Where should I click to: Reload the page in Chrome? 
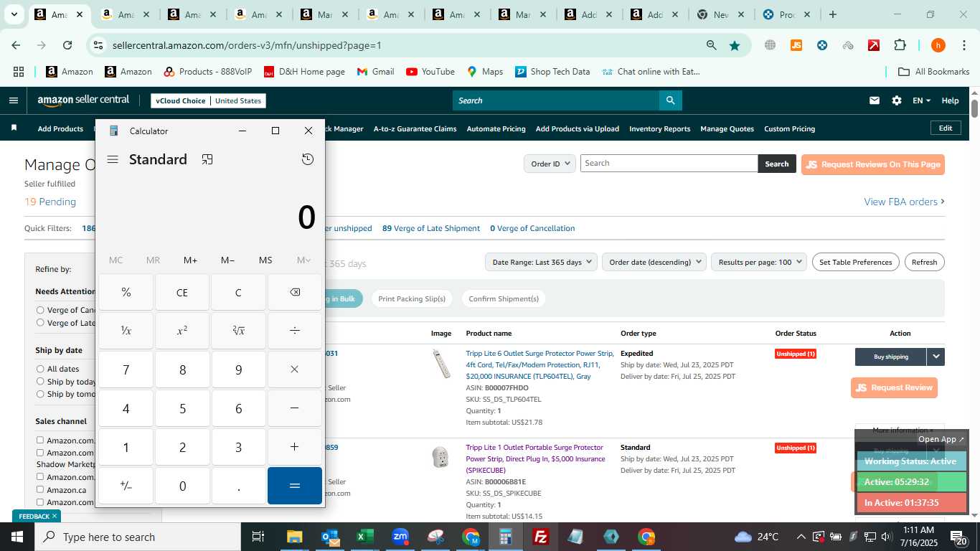(67, 45)
